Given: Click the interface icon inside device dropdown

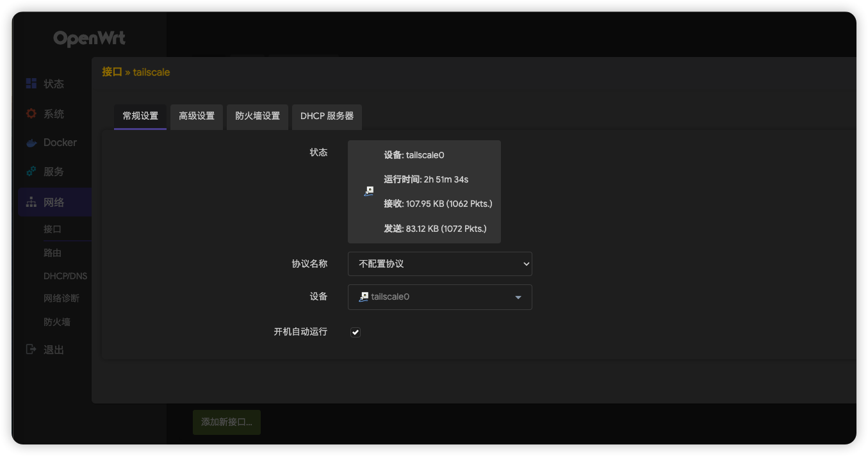Looking at the screenshot, I should tap(364, 297).
